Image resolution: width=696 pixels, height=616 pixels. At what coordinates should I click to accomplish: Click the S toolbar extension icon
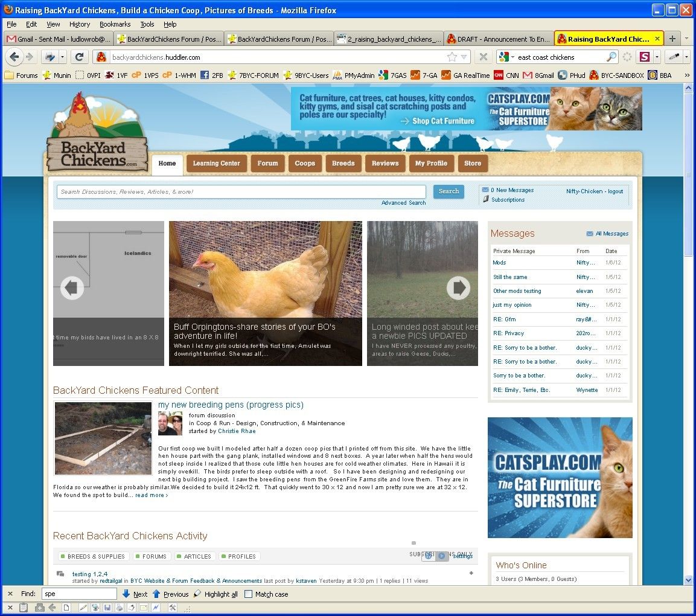click(645, 57)
